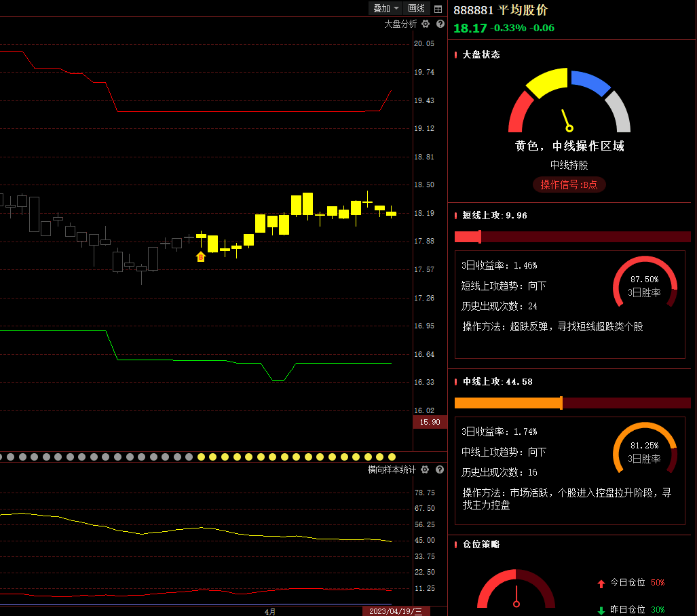Screen dimensions: 697x616
Task: Open 大盘分析 settings gear
Action: pyautogui.click(x=426, y=24)
